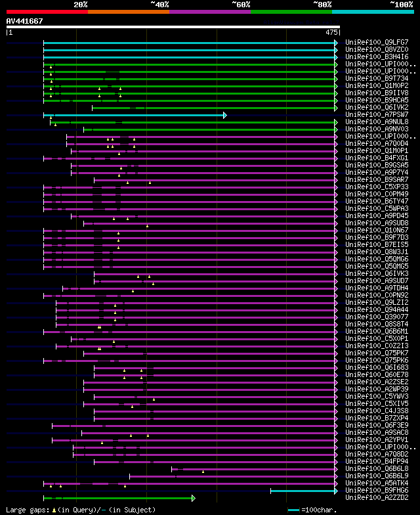Click UniRef100_A9SUD8 entry
This screenshot has height=515, width=420.
[377, 223]
